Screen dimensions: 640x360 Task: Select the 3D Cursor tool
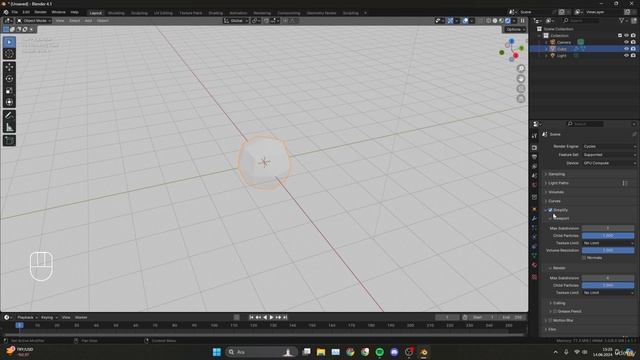pos(9,54)
